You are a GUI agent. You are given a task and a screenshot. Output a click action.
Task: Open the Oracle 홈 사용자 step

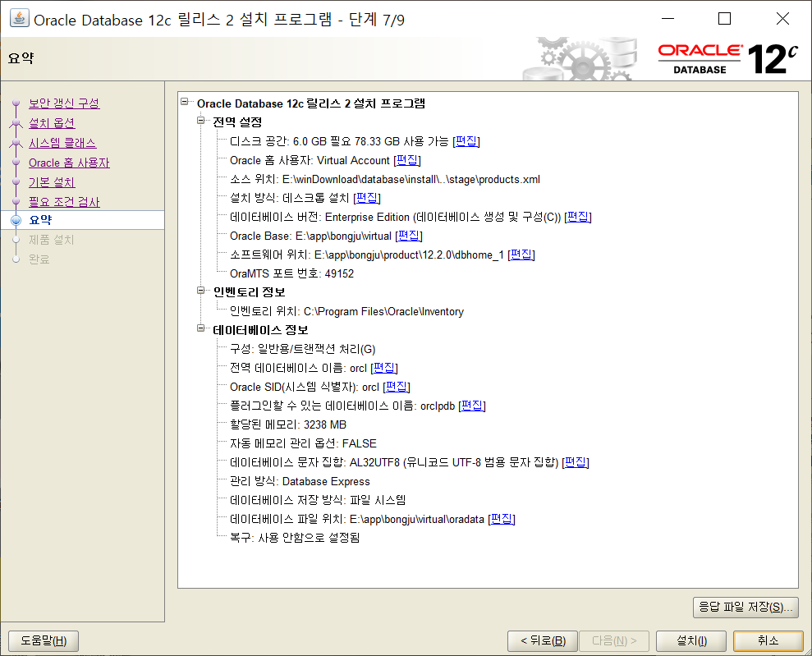coord(70,163)
